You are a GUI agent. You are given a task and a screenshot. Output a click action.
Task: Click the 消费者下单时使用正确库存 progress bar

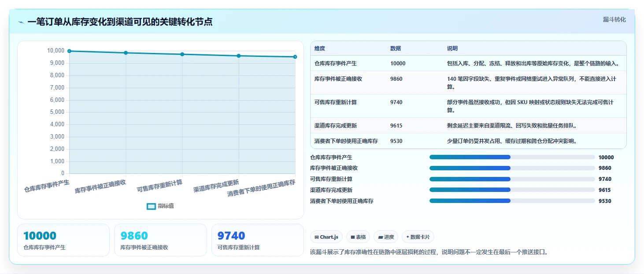coord(512,201)
